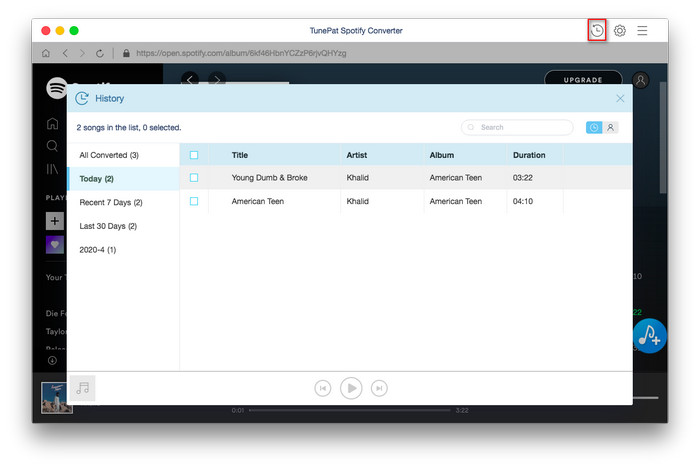Screen dimensions: 700x469
Task: Click duration 03:22 cell
Action: click(x=522, y=178)
